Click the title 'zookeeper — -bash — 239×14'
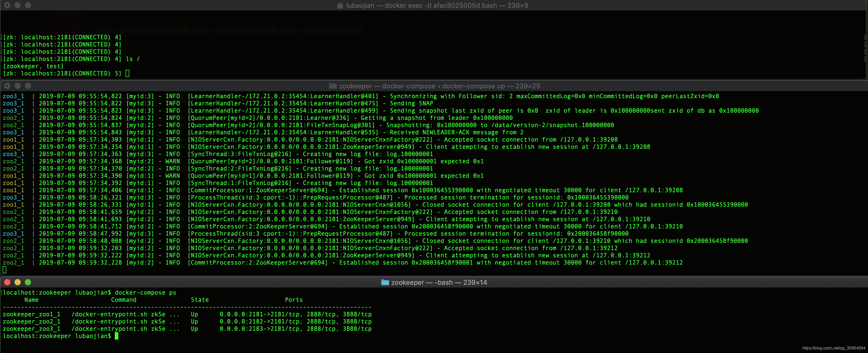Image resolution: width=868 pixels, height=353 pixels. click(439, 282)
